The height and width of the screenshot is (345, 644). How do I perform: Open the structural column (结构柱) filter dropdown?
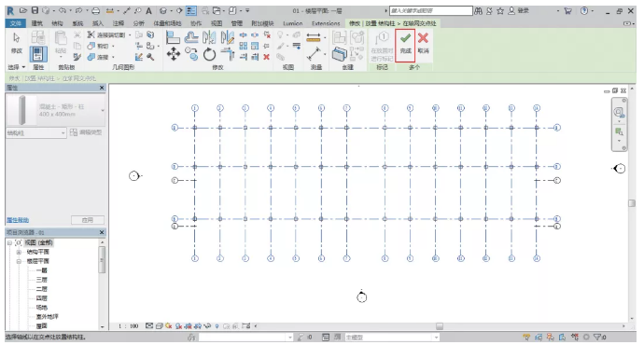(x=36, y=132)
